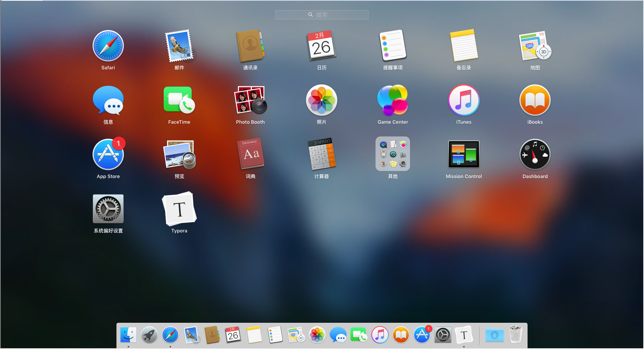Open App Store from the Dock
The width and height of the screenshot is (644, 349).
422,334
